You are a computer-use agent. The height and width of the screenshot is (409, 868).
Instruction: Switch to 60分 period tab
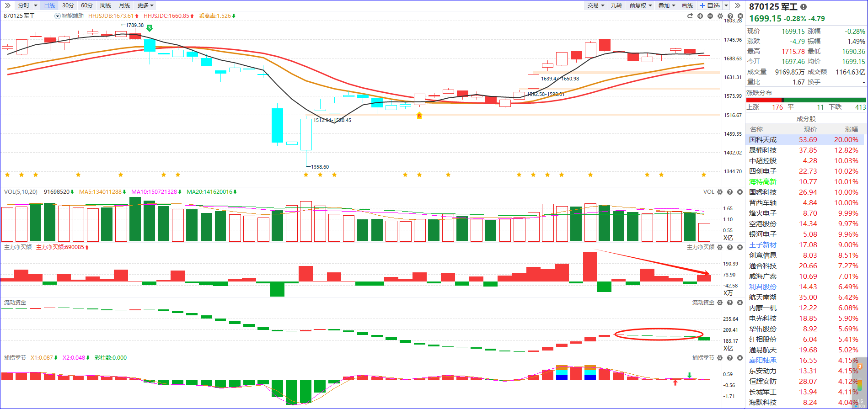[87, 5]
